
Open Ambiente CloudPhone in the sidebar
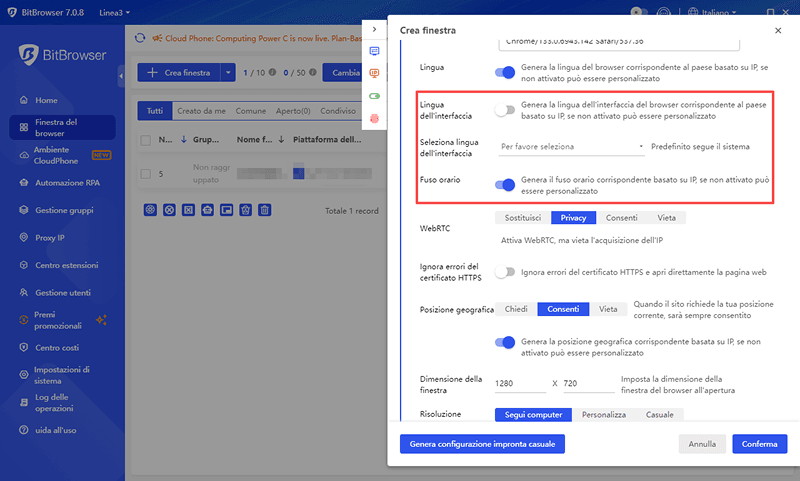coord(62,155)
